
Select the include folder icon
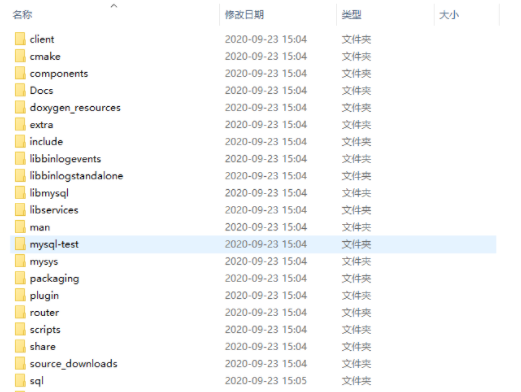pyautogui.click(x=20, y=141)
